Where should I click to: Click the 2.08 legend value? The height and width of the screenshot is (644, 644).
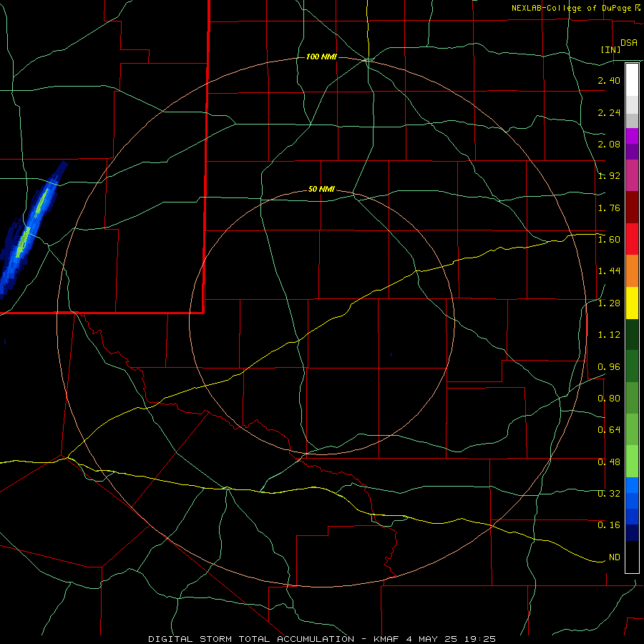(609, 144)
